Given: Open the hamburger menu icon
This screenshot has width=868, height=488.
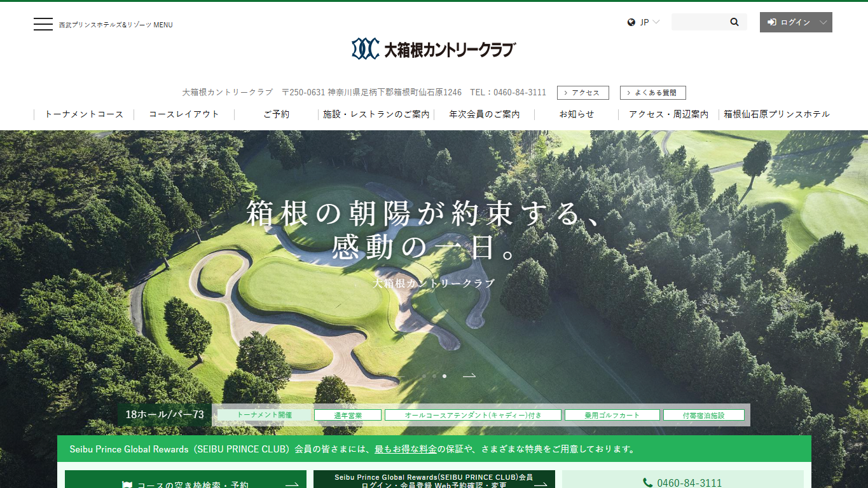Looking at the screenshot, I should 43,24.
